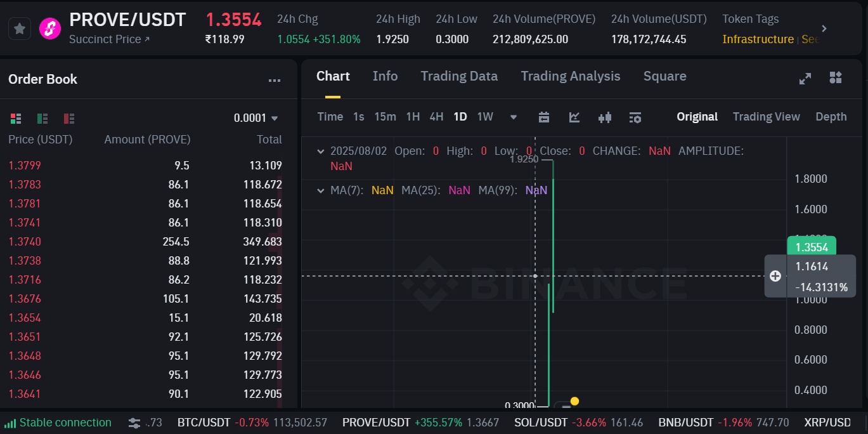Open the chart settings icon in toolbar

pos(635,117)
